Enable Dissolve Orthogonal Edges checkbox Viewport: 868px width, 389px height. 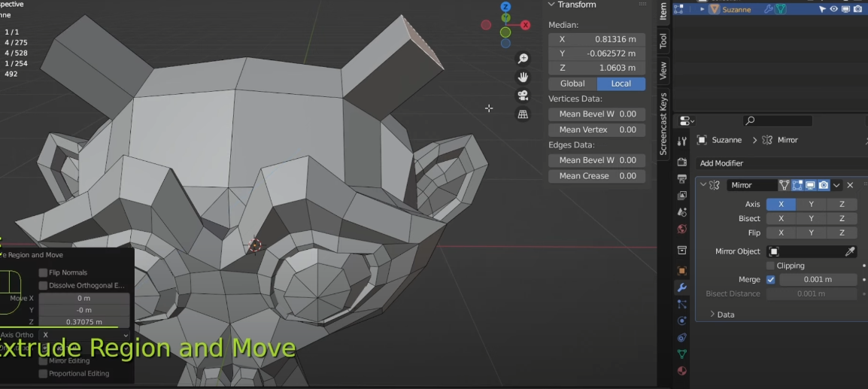(x=43, y=285)
